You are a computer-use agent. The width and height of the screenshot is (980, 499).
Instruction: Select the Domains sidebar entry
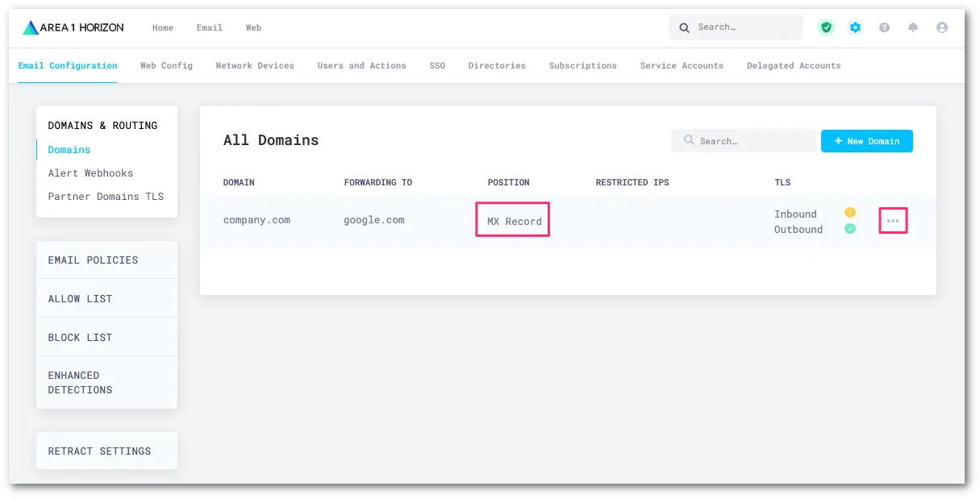pyautogui.click(x=69, y=149)
